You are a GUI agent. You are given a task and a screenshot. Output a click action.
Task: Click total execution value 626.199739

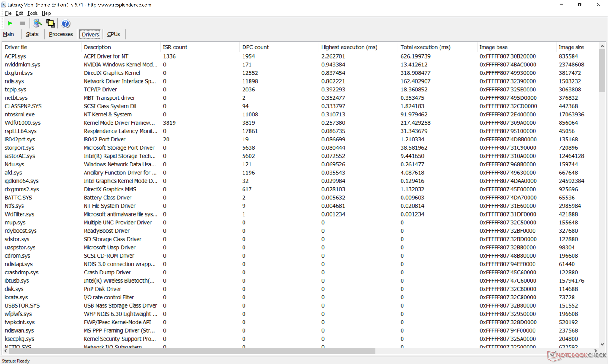[415, 56]
